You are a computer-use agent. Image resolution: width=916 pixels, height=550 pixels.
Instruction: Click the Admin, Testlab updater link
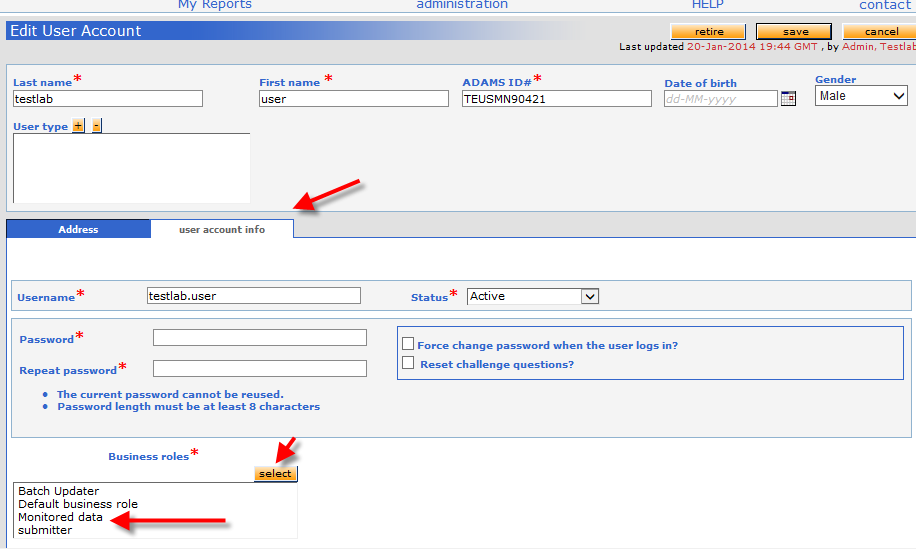(x=879, y=47)
